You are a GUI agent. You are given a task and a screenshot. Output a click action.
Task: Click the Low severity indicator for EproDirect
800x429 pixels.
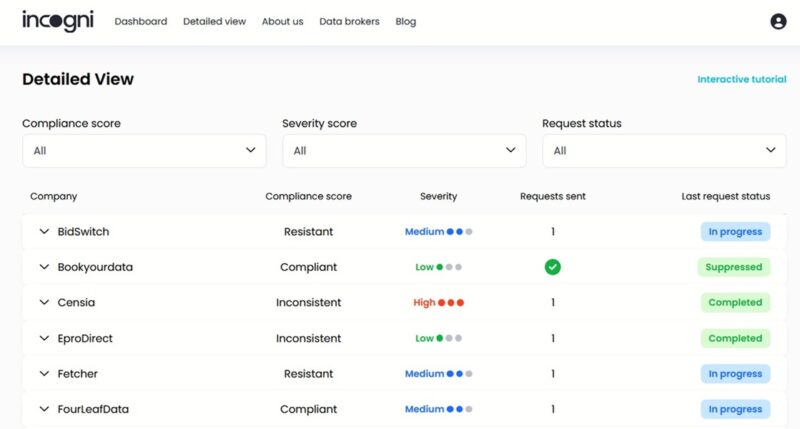[438, 338]
